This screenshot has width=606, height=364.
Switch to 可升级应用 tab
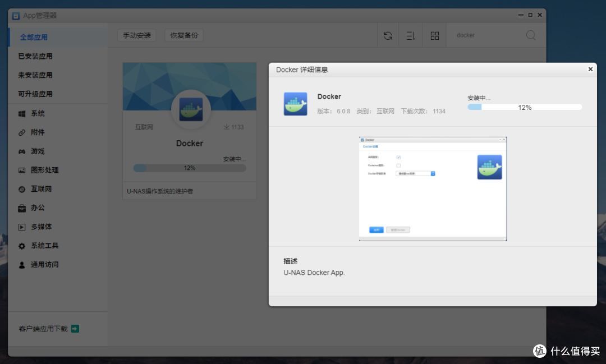[35, 94]
